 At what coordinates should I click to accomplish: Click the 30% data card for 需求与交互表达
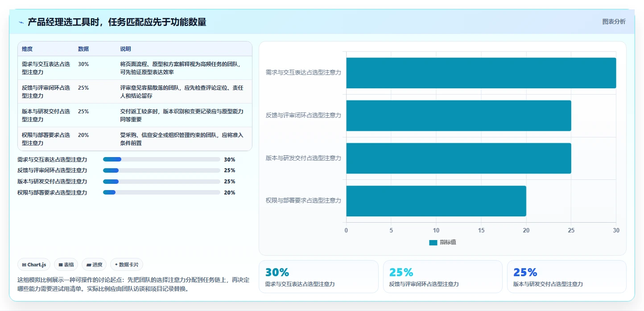(318, 277)
